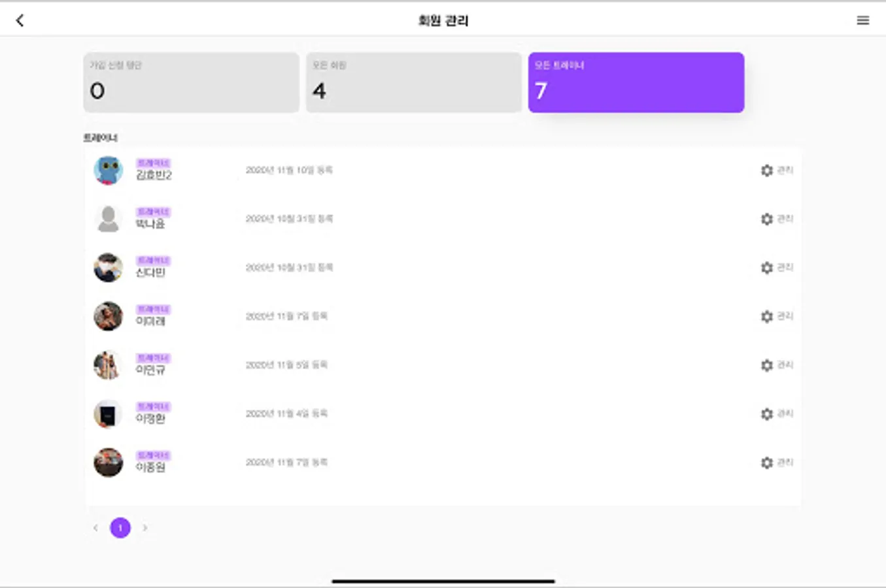Image resolution: width=886 pixels, height=588 pixels.
Task: Select the pending sign-up requests card showing 0
Action: [191, 82]
